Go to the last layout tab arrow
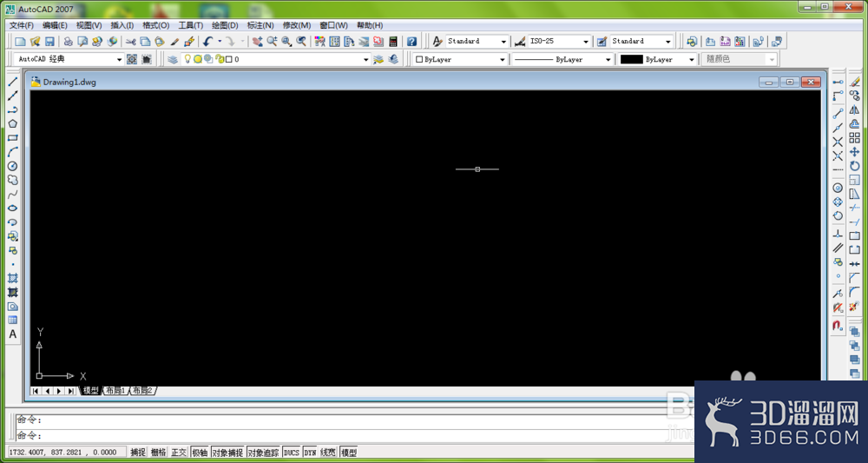This screenshot has height=463, width=868. coord(71,391)
